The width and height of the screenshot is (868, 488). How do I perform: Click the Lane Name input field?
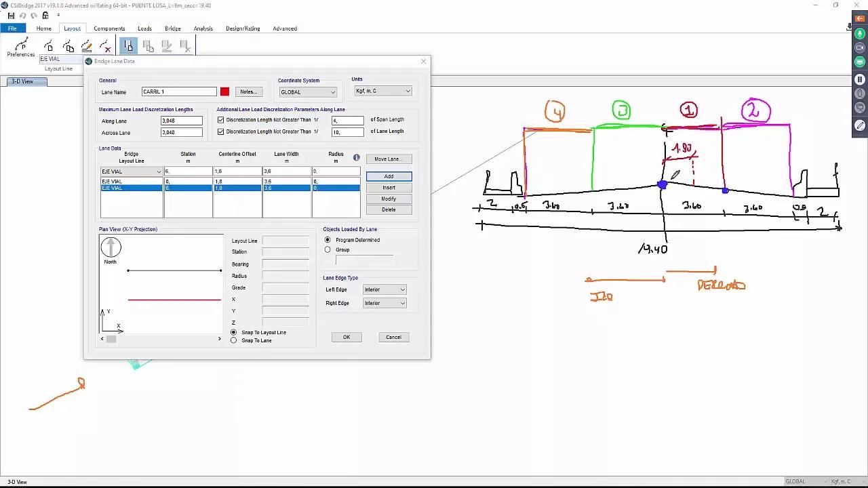point(179,91)
